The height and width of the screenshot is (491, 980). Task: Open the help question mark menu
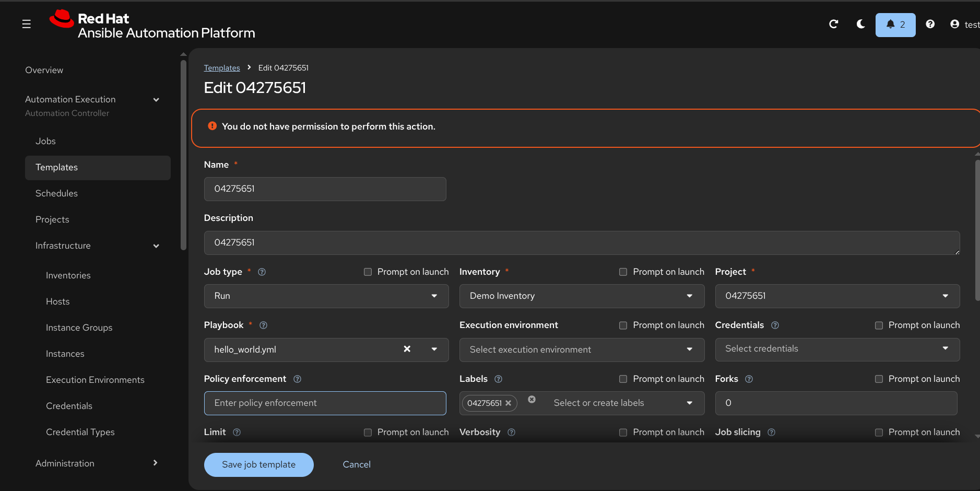(930, 24)
